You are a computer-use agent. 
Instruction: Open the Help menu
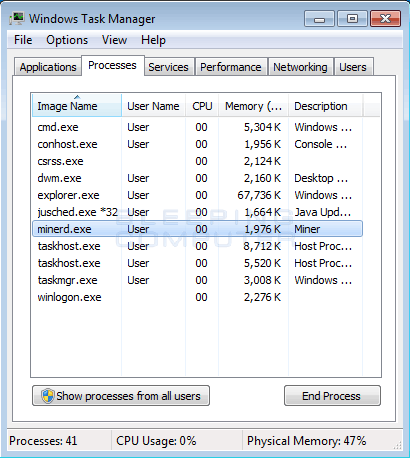(153, 40)
